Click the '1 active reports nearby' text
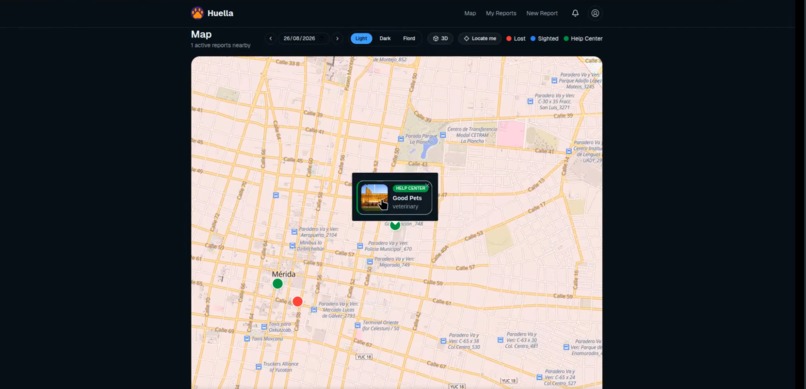 pos(221,45)
